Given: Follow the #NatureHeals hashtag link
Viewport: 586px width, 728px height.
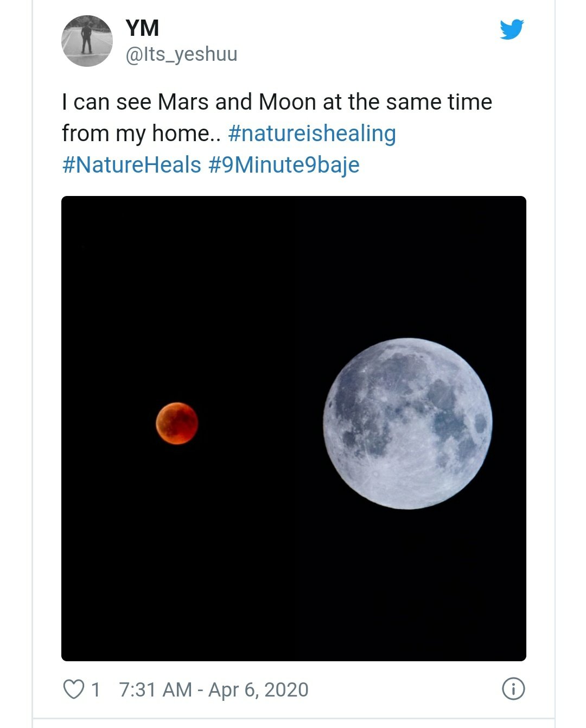Looking at the screenshot, I should pyautogui.click(x=132, y=164).
